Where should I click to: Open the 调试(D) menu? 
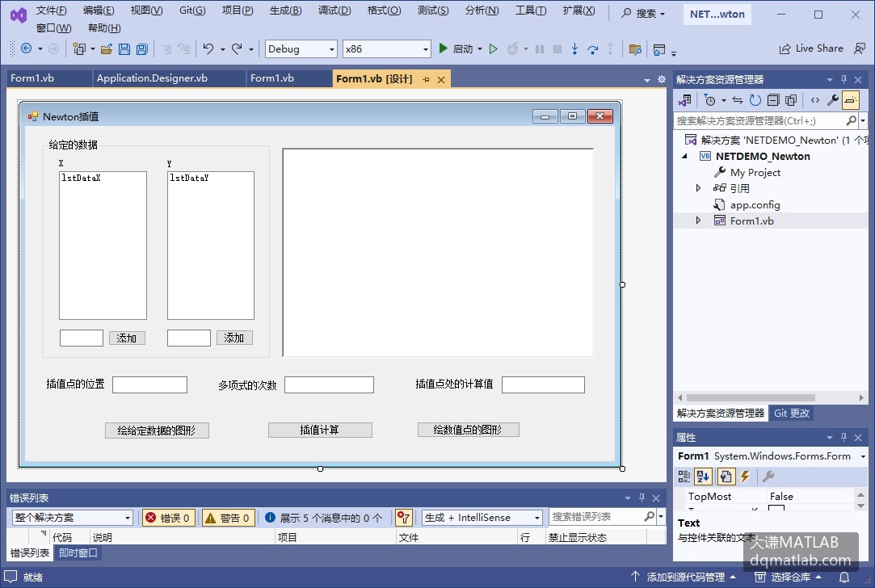pos(334,10)
